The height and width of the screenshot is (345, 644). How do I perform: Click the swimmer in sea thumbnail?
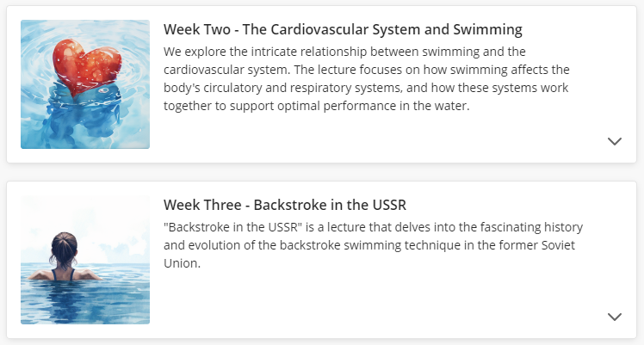(85, 260)
